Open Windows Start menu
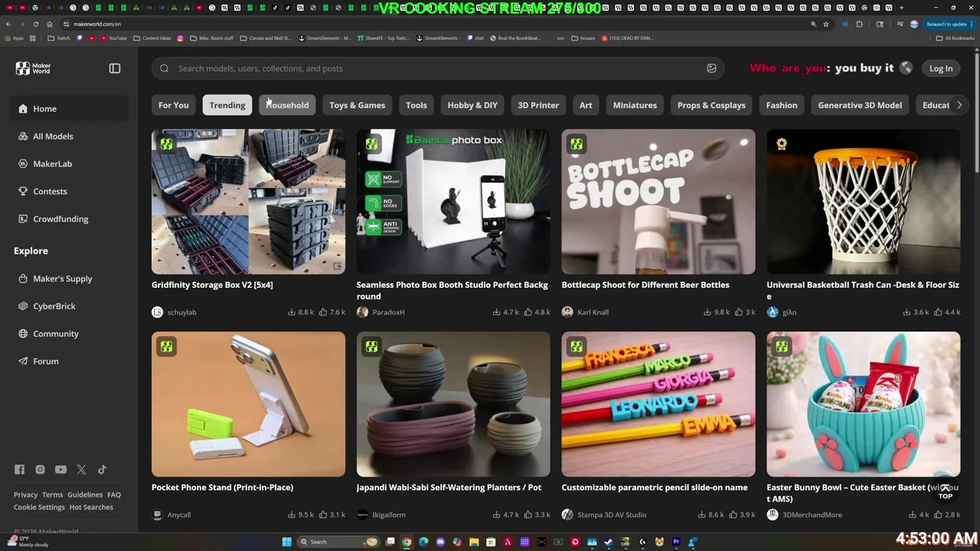 (x=286, y=542)
